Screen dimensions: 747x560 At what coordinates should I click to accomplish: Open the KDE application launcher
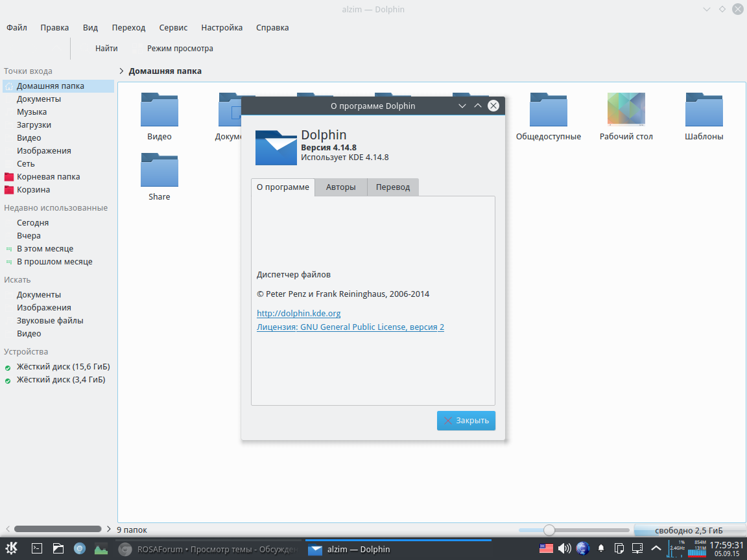12,548
